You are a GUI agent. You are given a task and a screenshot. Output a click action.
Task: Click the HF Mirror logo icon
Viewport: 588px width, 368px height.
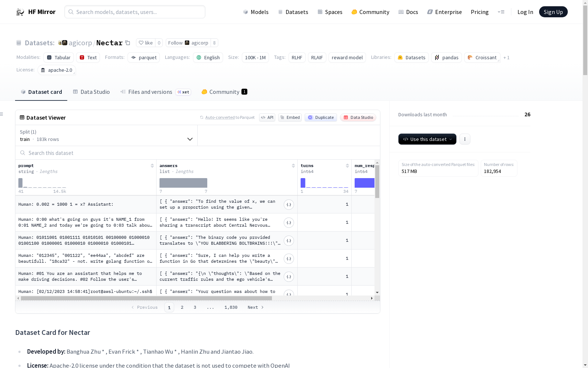point(20,12)
